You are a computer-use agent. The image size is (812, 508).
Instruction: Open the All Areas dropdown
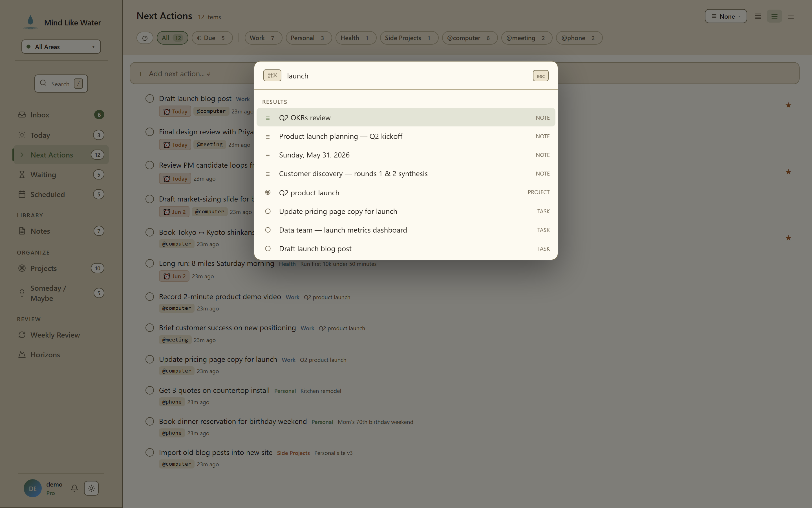(x=61, y=47)
